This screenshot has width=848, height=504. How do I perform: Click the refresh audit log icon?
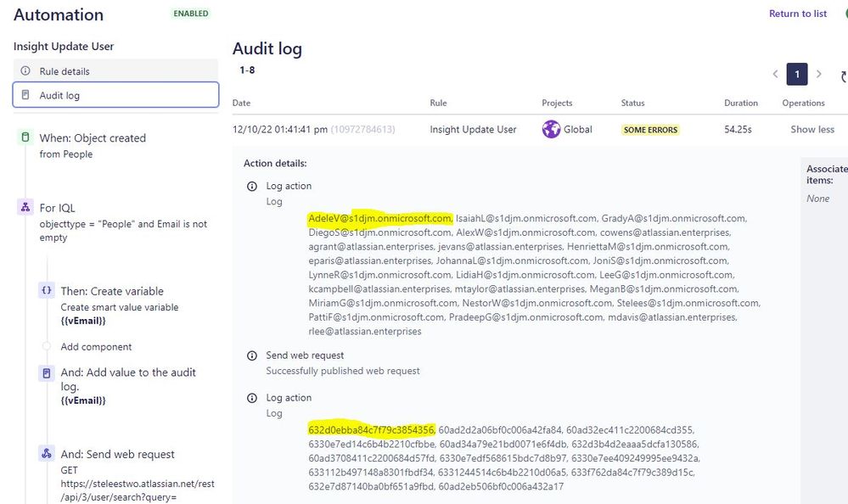[x=844, y=76]
